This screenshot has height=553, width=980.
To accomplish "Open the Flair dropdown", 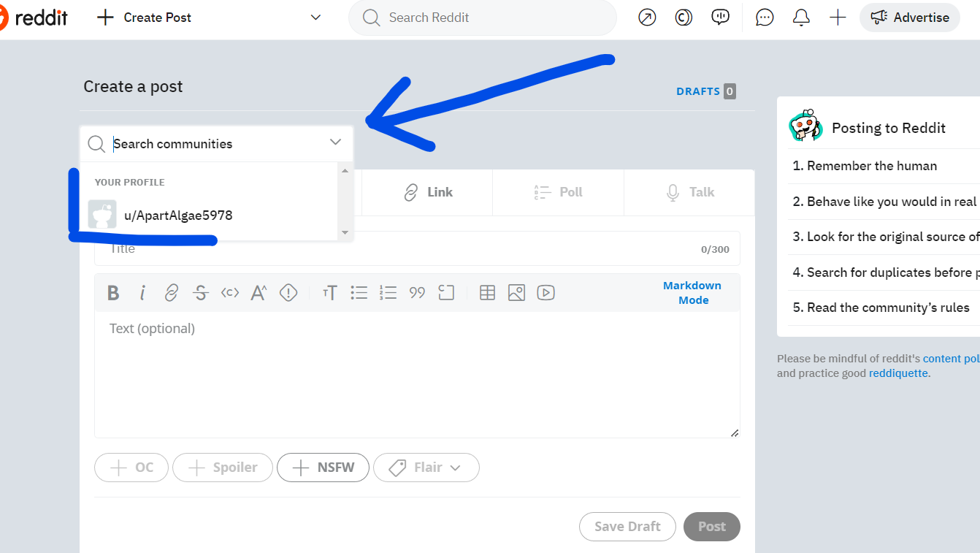I will coord(426,468).
